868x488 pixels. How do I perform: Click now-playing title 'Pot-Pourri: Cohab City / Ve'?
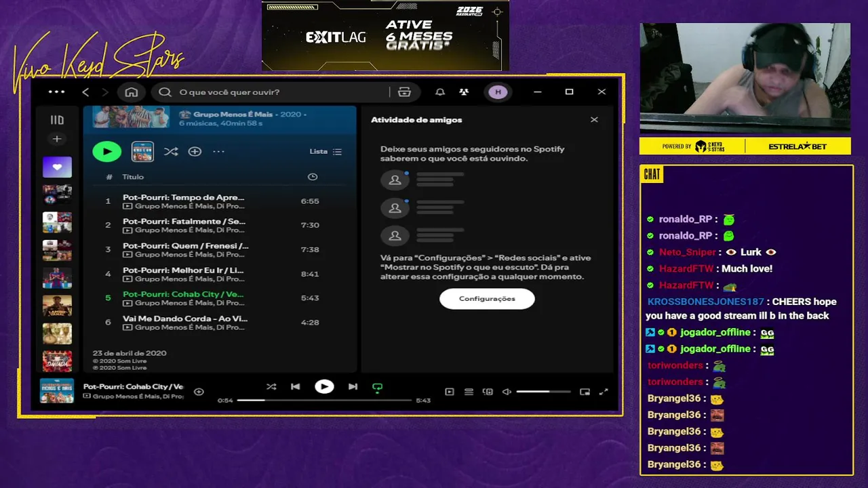(x=133, y=386)
